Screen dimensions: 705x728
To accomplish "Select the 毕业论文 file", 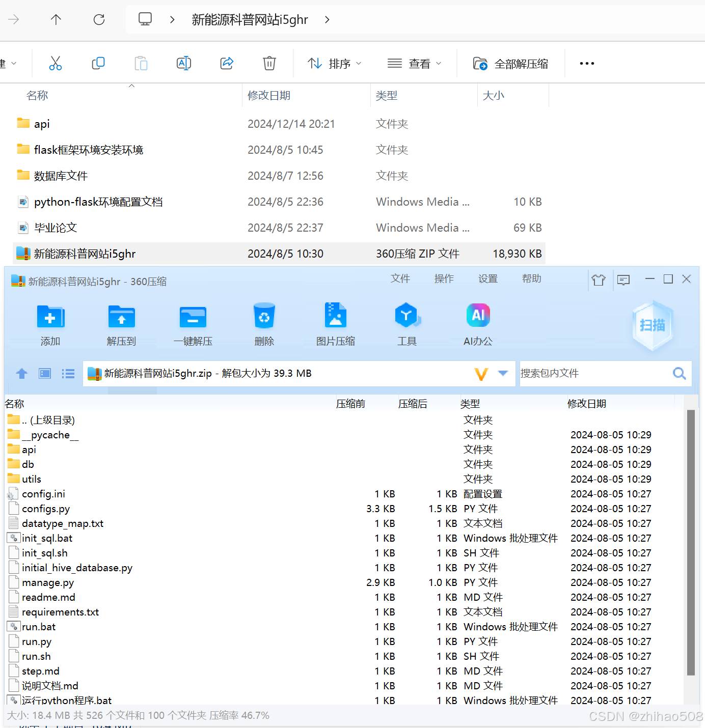I will 279,228.
